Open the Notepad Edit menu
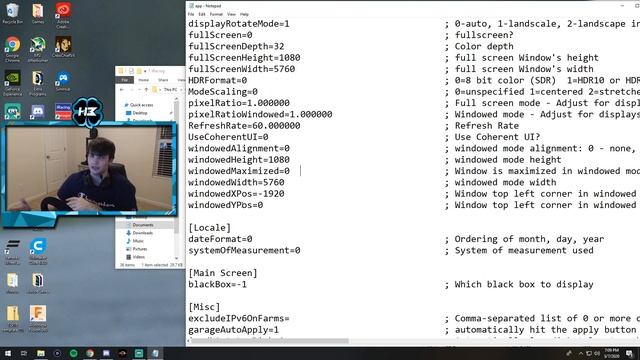 tap(202, 14)
